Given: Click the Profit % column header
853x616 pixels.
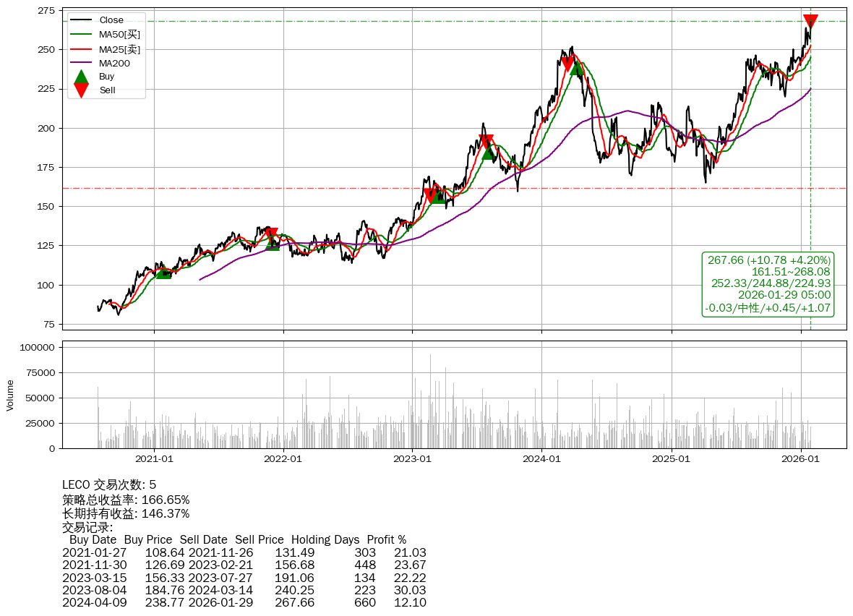Looking at the screenshot, I should (386, 539).
